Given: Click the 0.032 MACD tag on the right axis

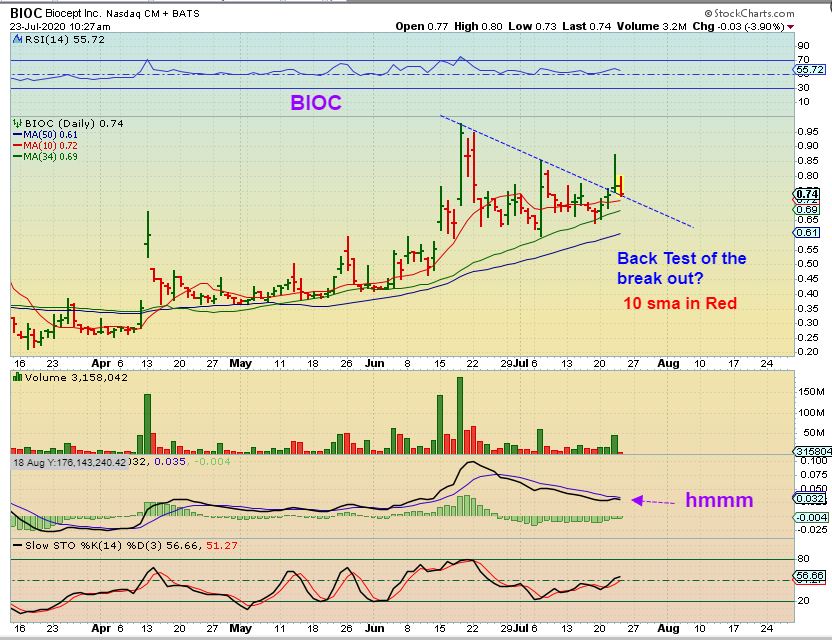Looking at the screenshot, I should click(x=810, y=498).
